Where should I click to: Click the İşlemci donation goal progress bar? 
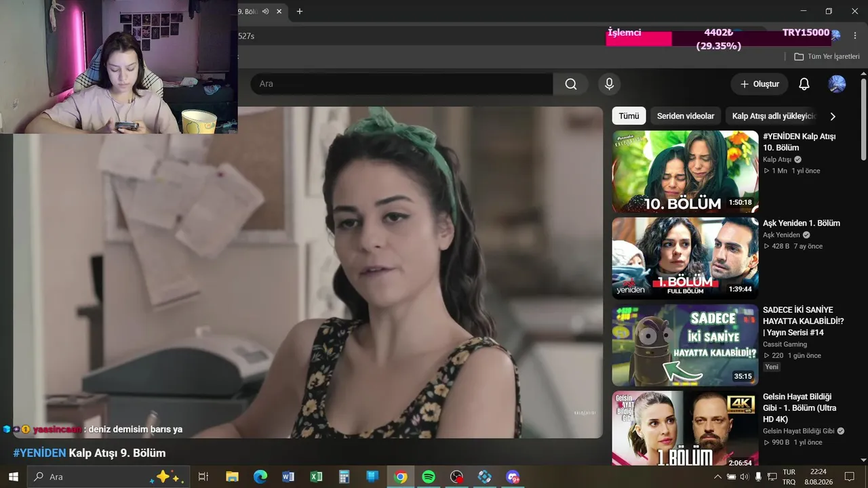coord(719,39)
